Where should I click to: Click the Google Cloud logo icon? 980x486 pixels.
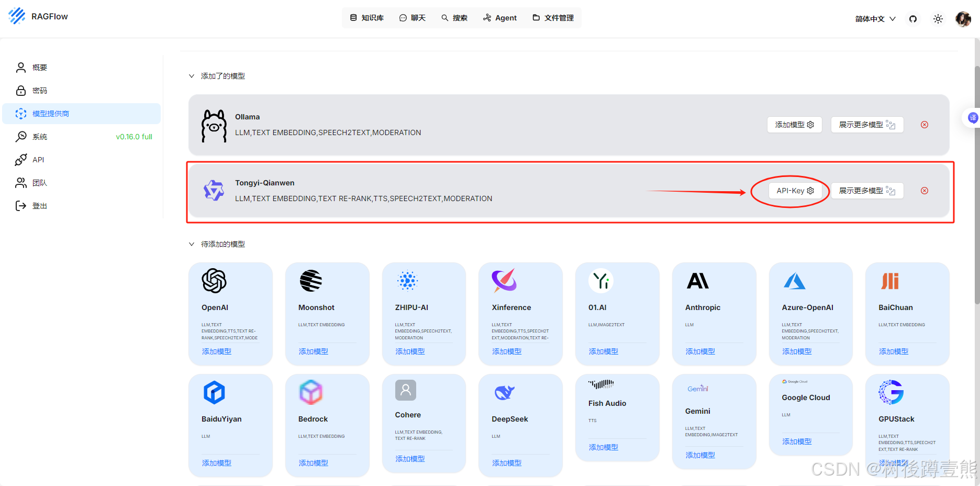(795, 382)
